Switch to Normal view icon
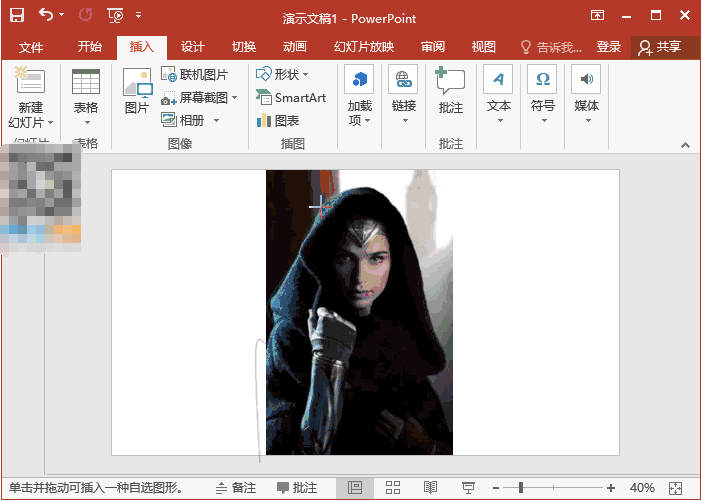The width and height of the screenshot is (702, 500). 355,487
